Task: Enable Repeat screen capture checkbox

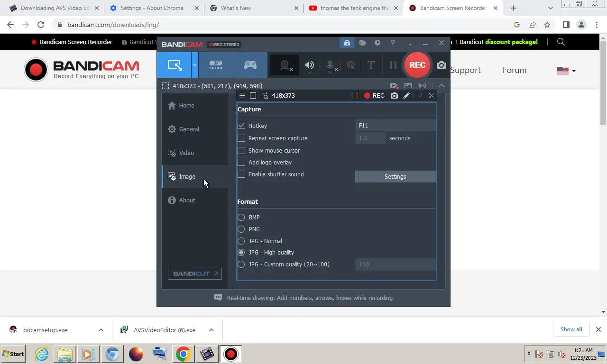Action: [x=241, y=138]
